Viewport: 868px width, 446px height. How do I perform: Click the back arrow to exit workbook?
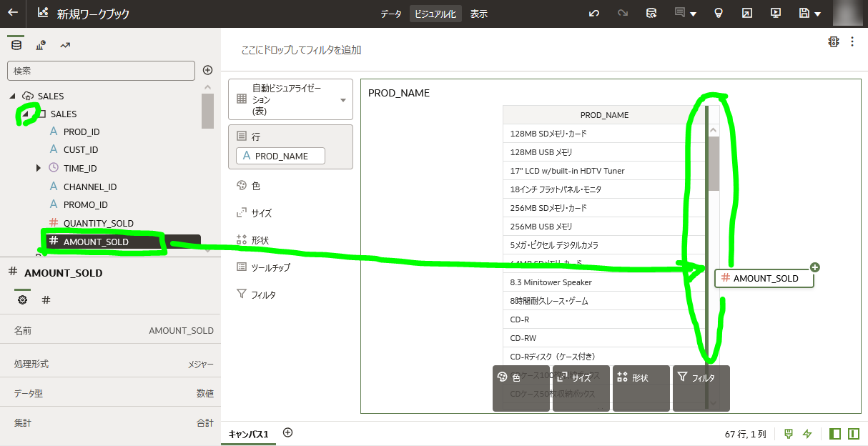click(11, 13)
